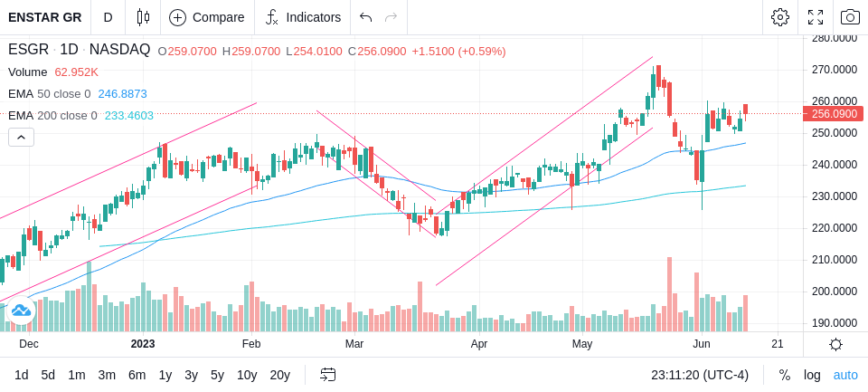This screenshot has width=868, height=392.
Task: Open timezone menu showing 23:11:20 (UTC-4)
Action: [700, 376]
